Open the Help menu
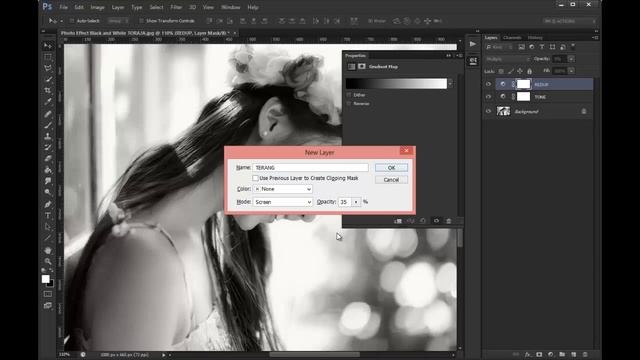640x360 pixels. tap(253, 7)
